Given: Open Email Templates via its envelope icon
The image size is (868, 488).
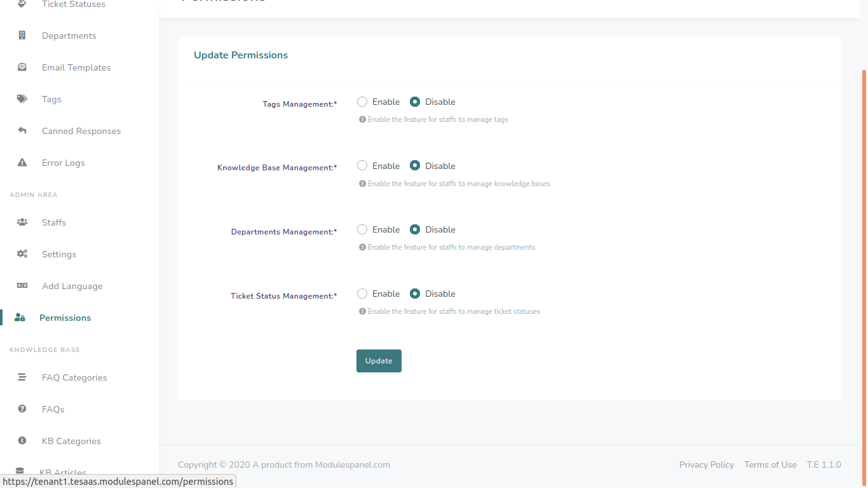Looking at the screenshot, I should 22,67.
